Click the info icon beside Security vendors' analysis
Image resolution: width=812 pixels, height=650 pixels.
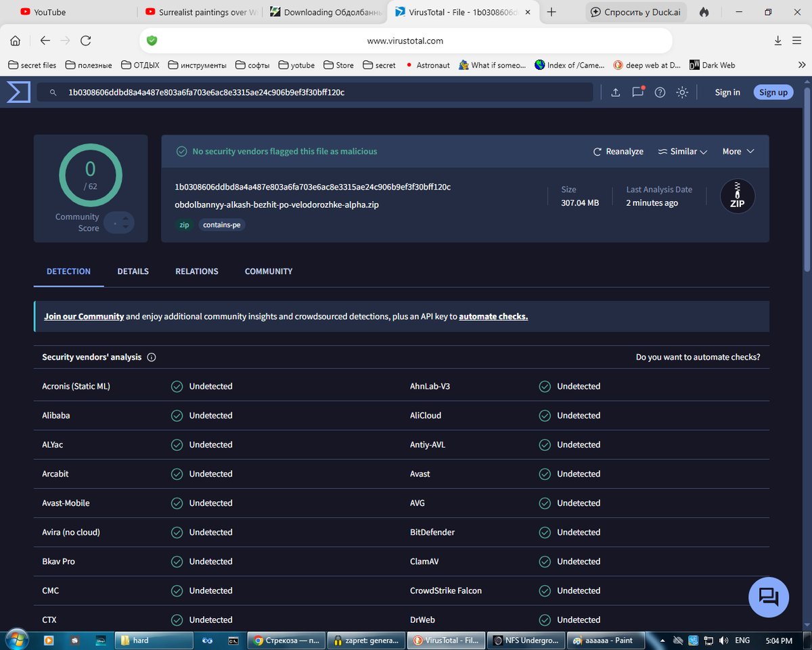pos(152,357)
